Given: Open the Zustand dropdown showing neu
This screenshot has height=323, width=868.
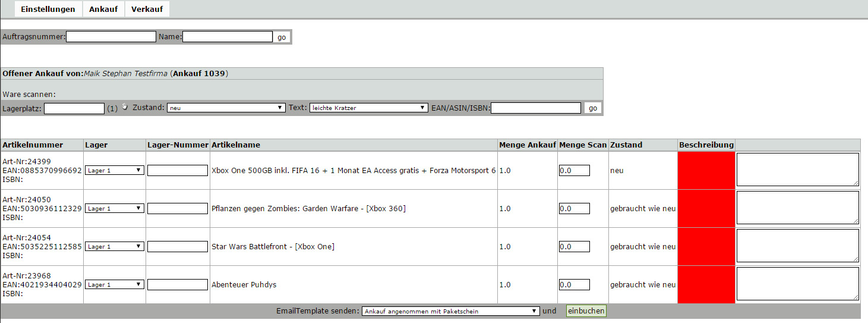Looking at the screenshot, I should (x=226, y=108).
